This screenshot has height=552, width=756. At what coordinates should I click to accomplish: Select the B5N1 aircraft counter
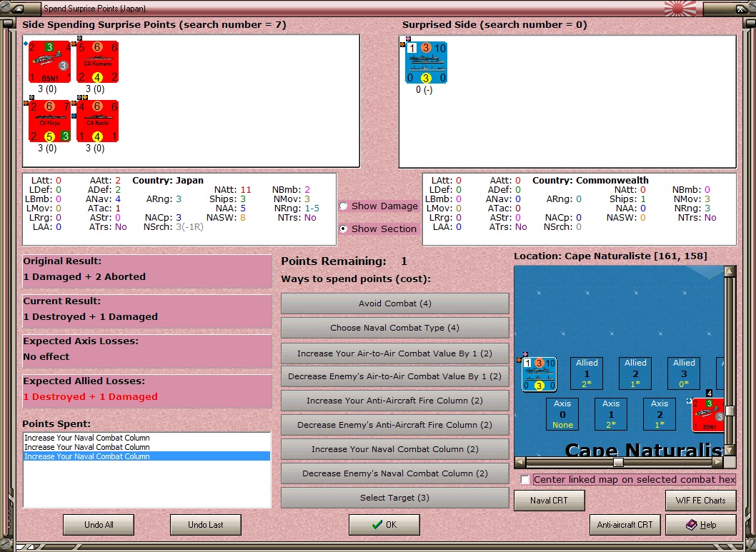click(x=49, y=61)
